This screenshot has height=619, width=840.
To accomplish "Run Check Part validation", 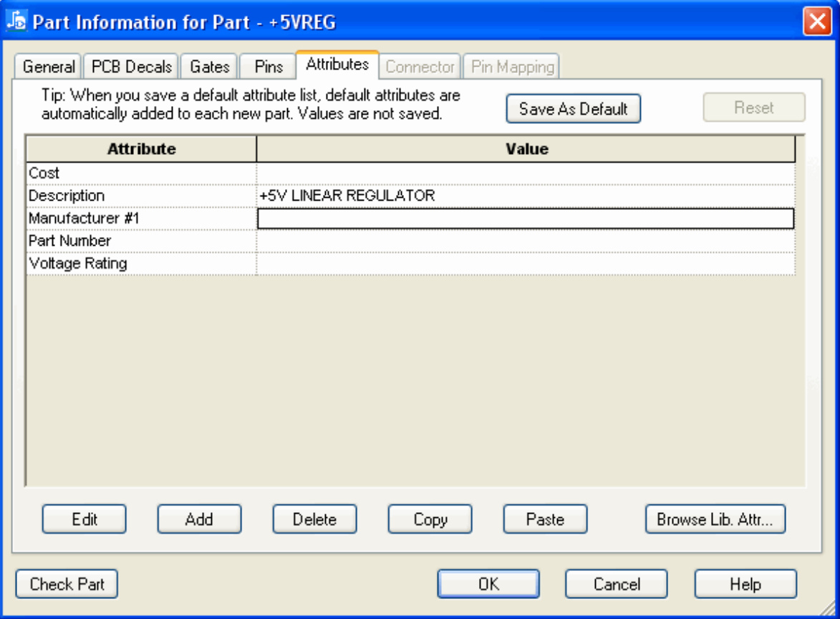I will pyautogui.click(x=67, y=584).
